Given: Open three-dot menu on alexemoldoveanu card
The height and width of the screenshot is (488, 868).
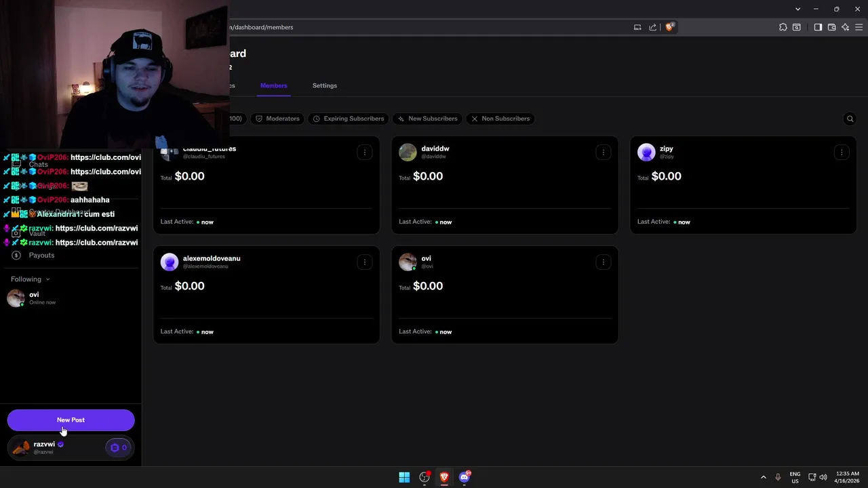Looking at the screenshot, I should (364, 262).
